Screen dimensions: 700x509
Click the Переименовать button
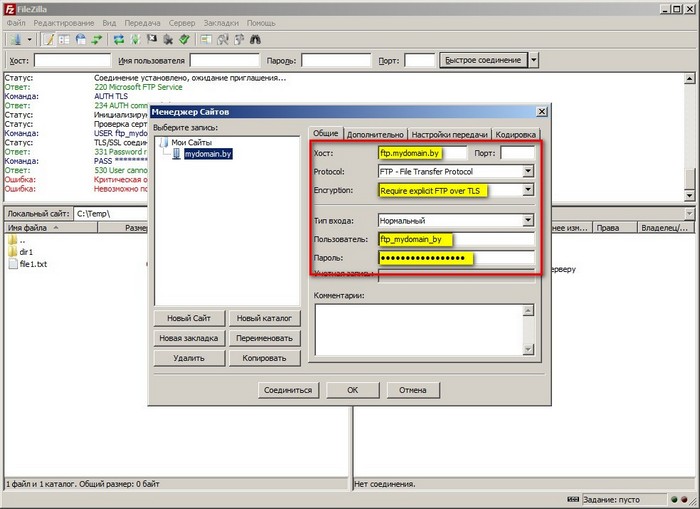click(x=264, y=338)
